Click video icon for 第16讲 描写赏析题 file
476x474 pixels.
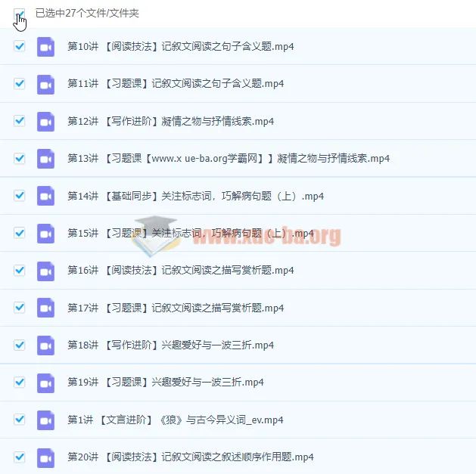tap(45, 271)
